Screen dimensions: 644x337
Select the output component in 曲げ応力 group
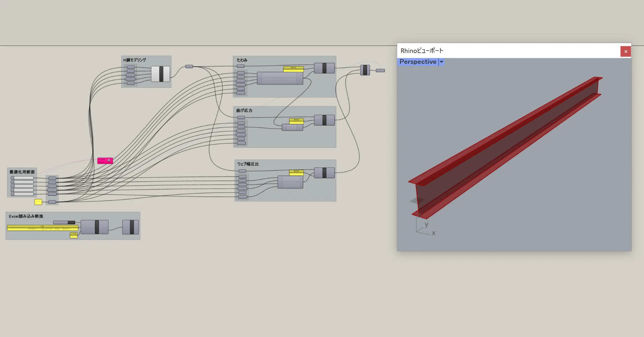[324, 120]
